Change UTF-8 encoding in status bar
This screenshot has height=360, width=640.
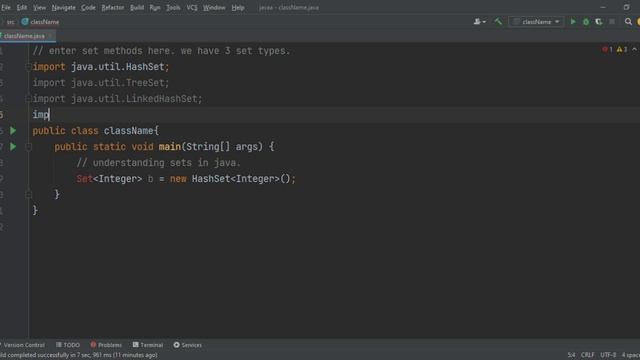click(x=608, y=355)
